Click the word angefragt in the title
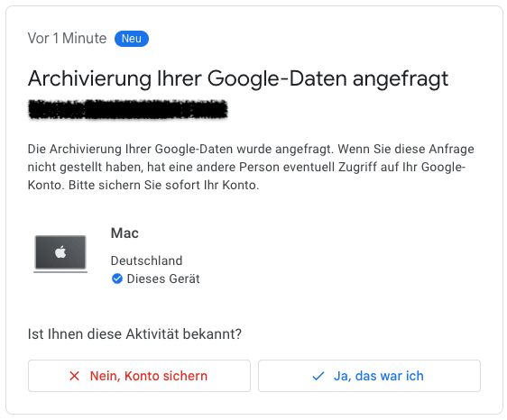 click(401, 79)
